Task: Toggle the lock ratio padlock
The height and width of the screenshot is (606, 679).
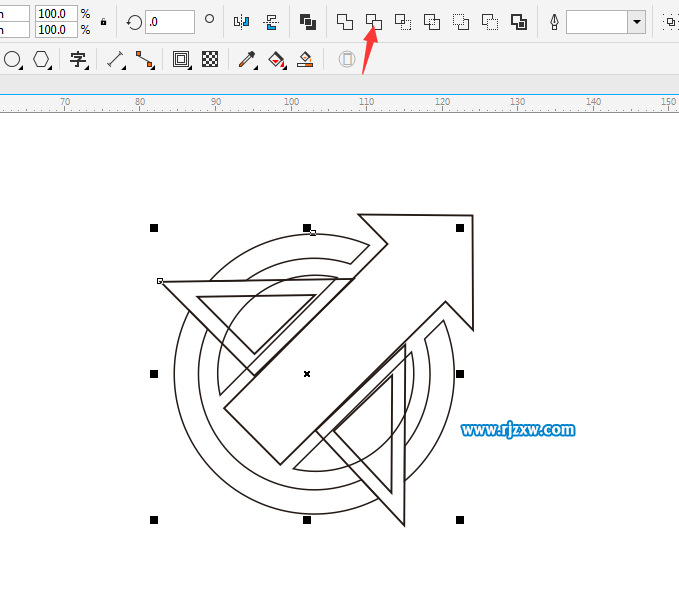Action: (x=103, y=21)
